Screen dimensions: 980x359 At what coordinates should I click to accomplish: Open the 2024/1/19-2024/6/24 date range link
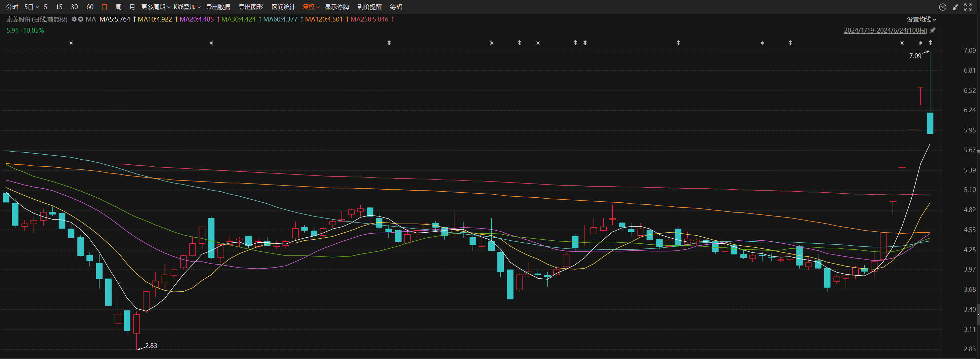click(x=885, y=31)
